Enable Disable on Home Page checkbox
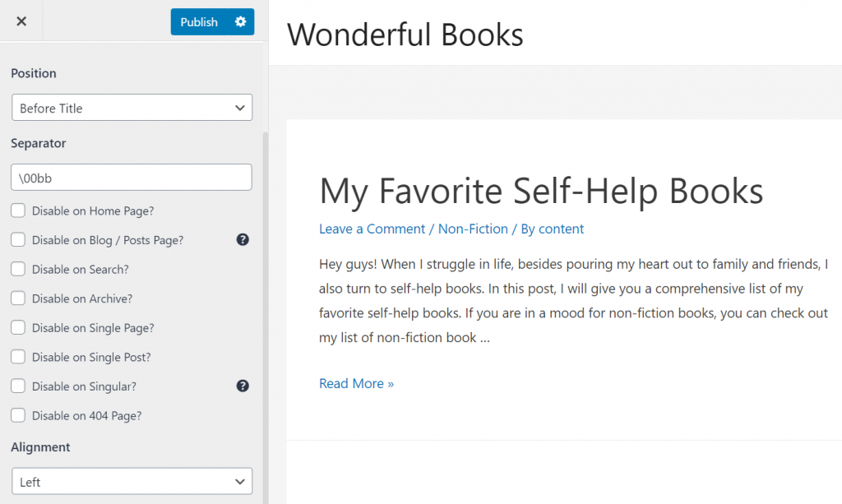The height and width of the screenshot is (504, 842). click(18, 211)
